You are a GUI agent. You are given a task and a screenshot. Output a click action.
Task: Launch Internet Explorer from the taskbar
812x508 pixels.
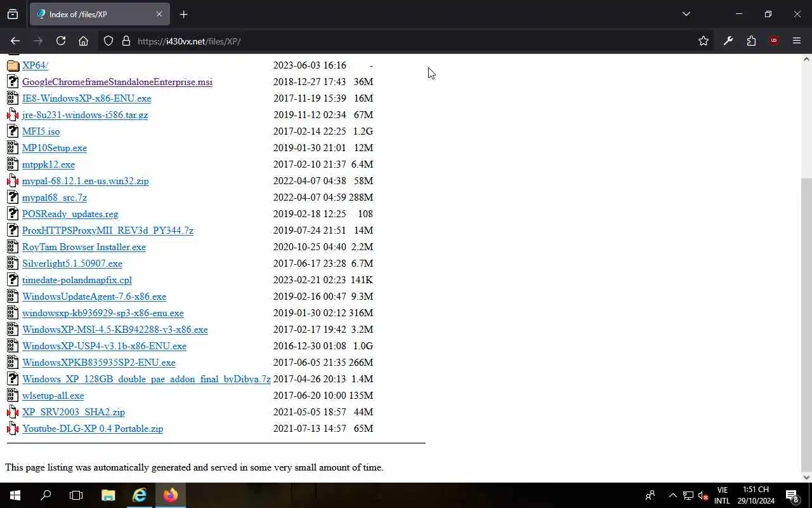click(x=140, y=495)
